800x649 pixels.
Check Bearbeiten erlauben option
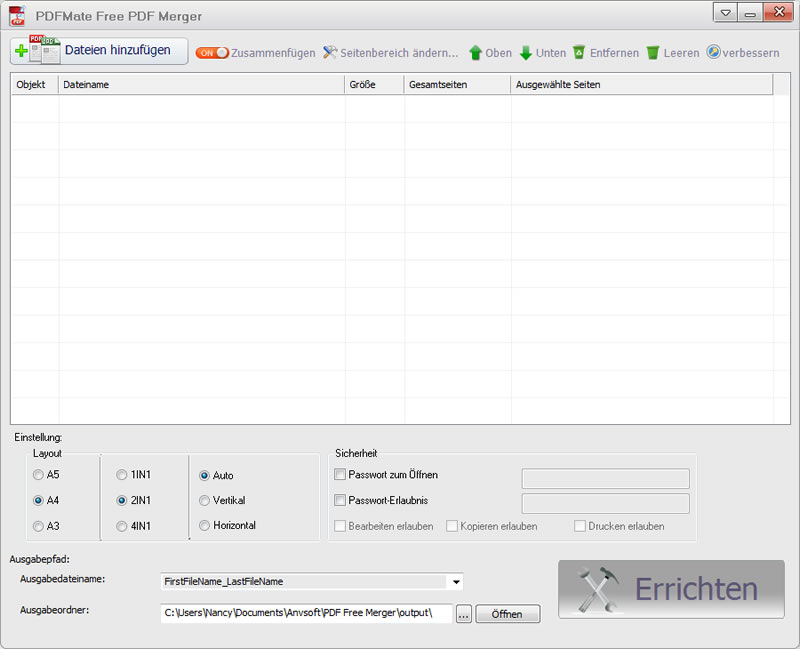340,526
